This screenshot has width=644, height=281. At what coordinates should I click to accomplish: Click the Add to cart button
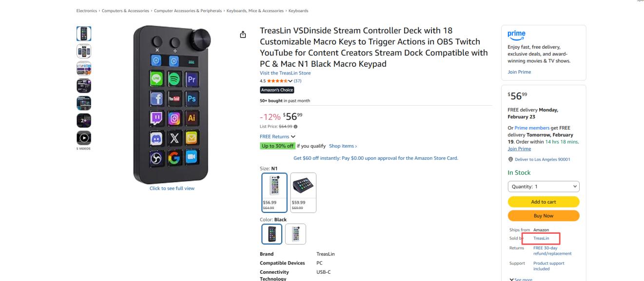pos(543,202)
